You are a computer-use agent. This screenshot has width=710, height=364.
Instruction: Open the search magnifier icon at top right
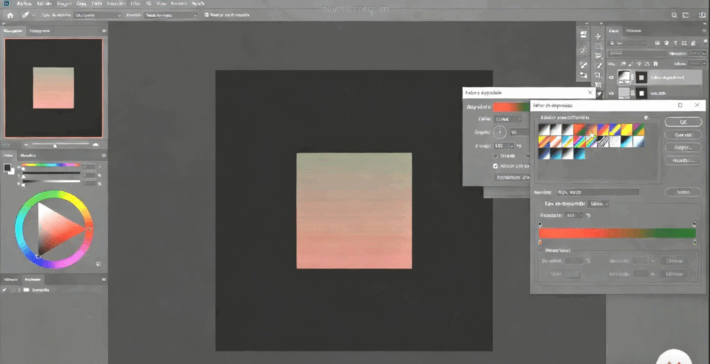(674, 15)
